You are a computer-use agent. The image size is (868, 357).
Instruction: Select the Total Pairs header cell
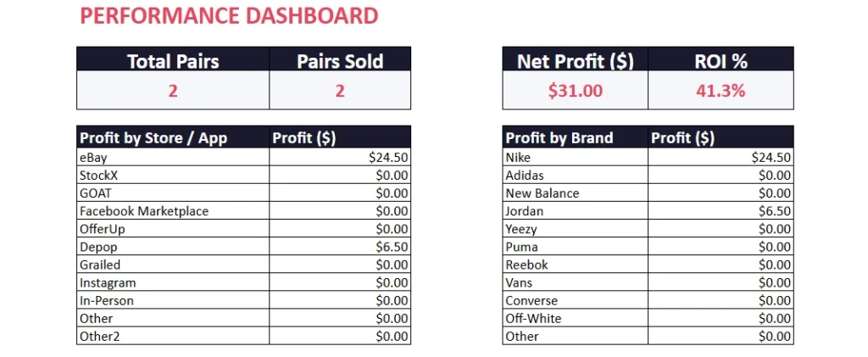click(x=173, y=61)
